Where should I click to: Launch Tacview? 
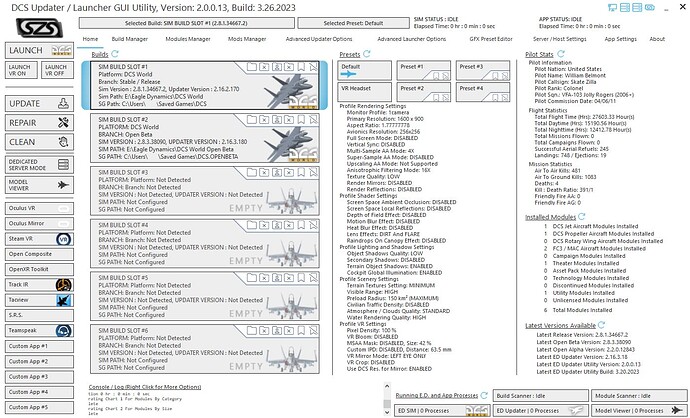click(39, 300)
